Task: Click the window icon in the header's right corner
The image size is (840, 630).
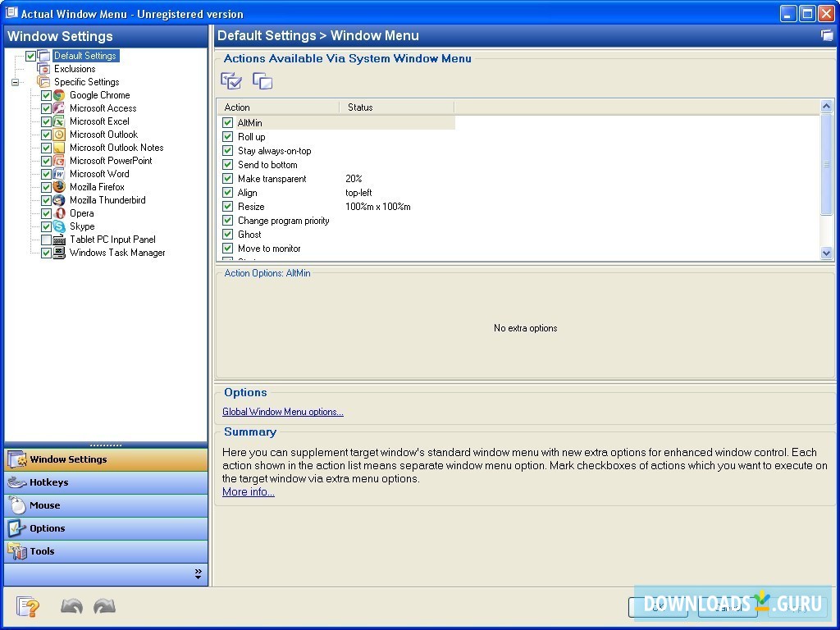Action: tap(826, 35)
